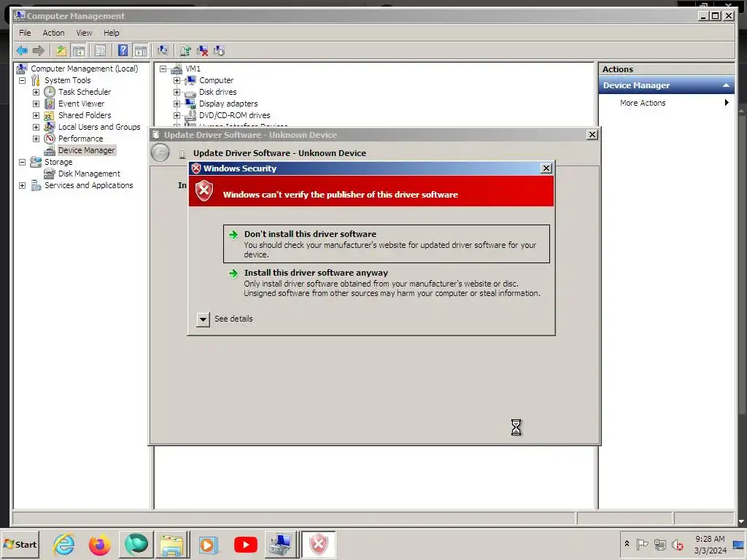Close the Windows Security dialog

pos(546,168)
